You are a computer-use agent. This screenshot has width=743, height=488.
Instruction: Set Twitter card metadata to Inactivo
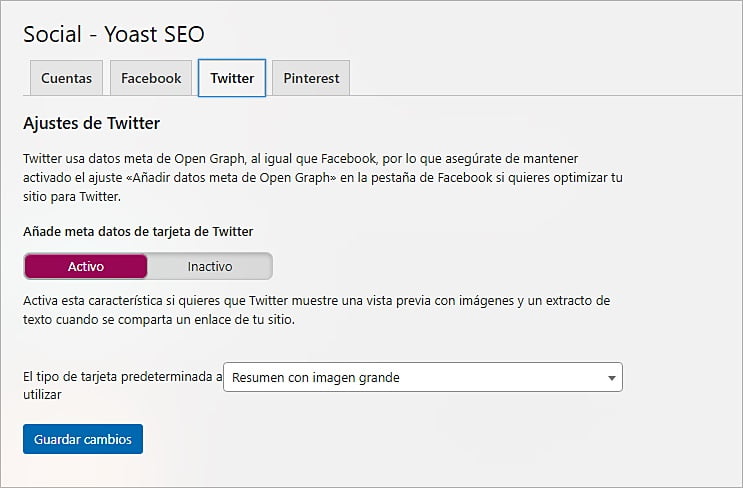point(210,266)
